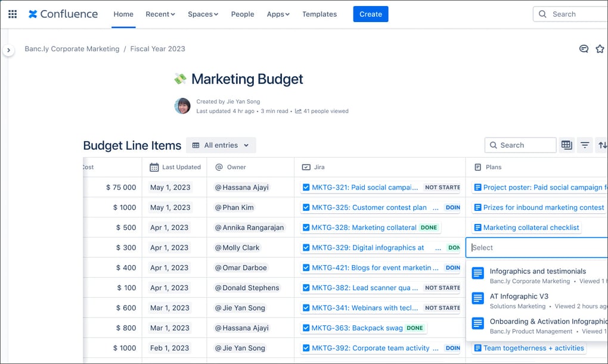Screen dimensions: 608x364
Task: Click the Confluence logo
Action: pos(63,14)
